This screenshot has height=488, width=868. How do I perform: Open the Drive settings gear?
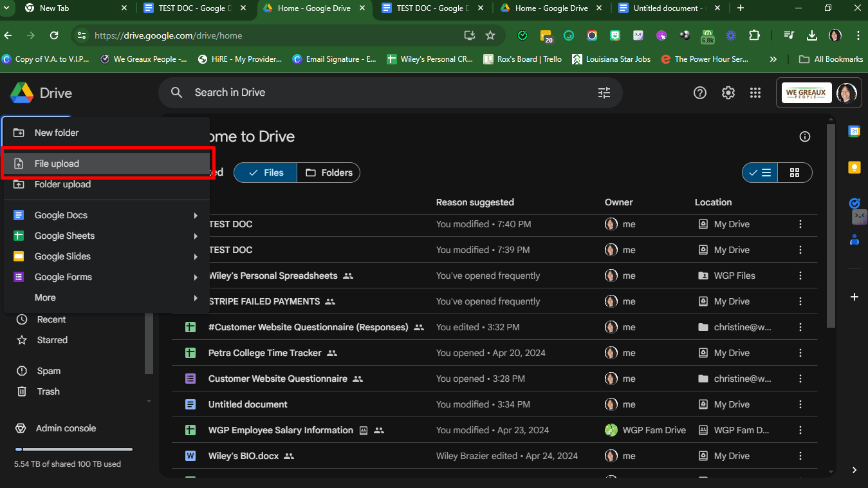tap(728, 93)
